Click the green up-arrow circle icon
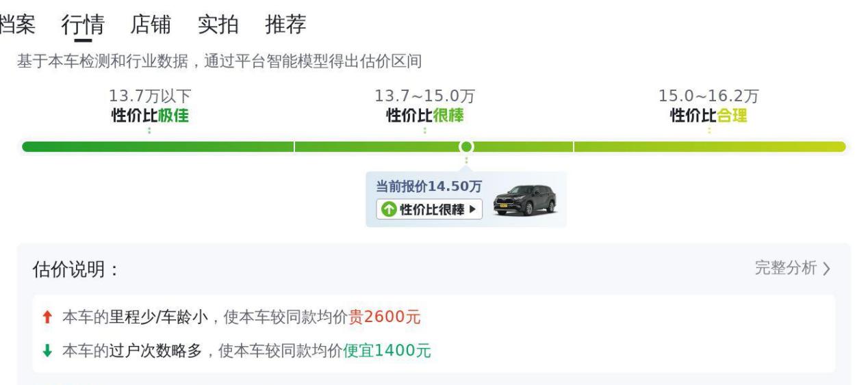 coord(388,209)
